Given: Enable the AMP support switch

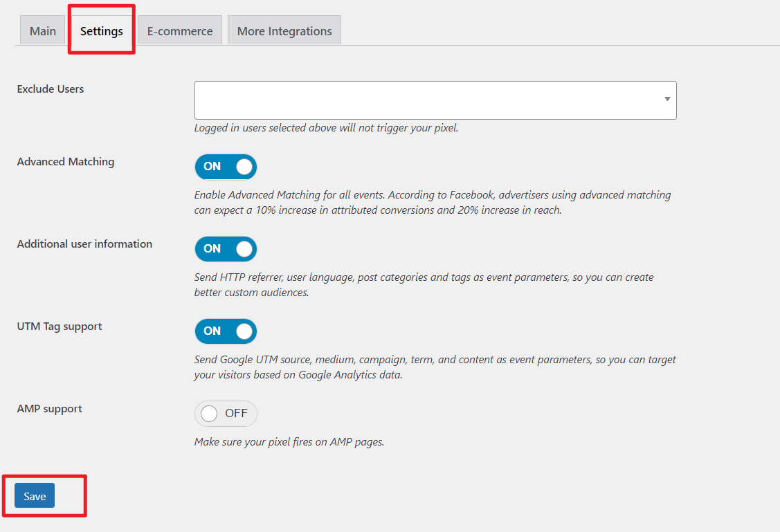Looking at the screenshot, I should pyautogui.click(x=226, y=414).
